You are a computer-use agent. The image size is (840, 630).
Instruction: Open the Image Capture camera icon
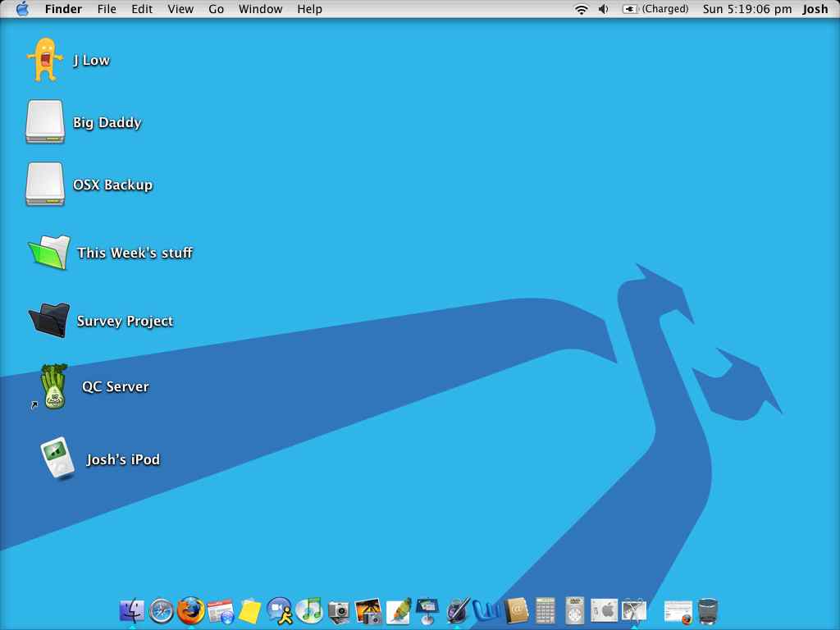pyautogui.click(x=338, y=612)
